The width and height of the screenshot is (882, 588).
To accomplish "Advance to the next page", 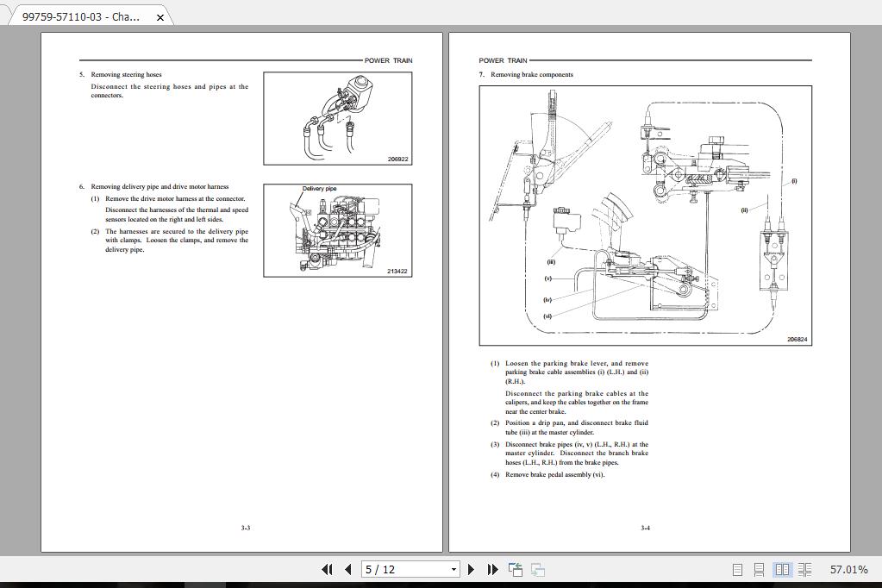I will click(471, 569).
